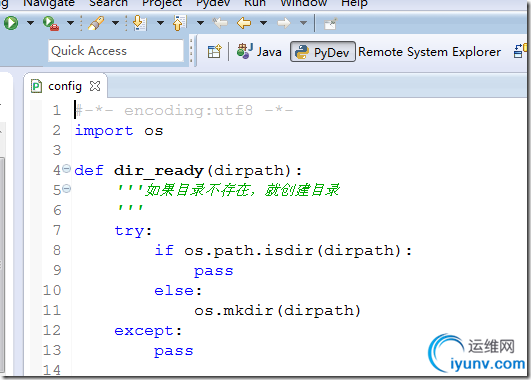Click the Next Annotation icon
This screenshot has width=531, height=380.
click(140, 23)
